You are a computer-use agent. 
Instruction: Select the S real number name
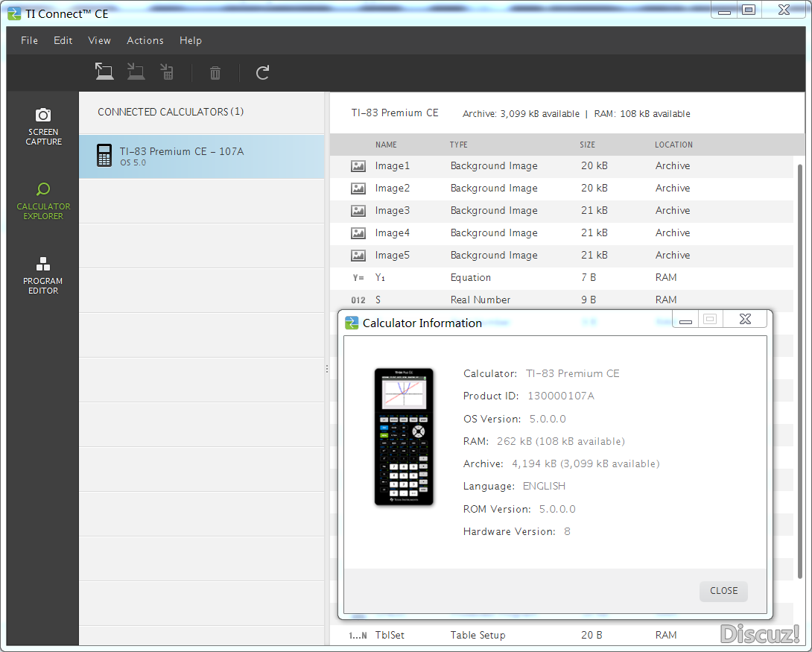coord(378,300)
